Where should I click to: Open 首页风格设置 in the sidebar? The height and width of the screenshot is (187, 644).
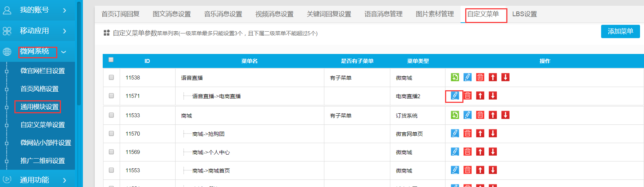click(x=39, y=89)
